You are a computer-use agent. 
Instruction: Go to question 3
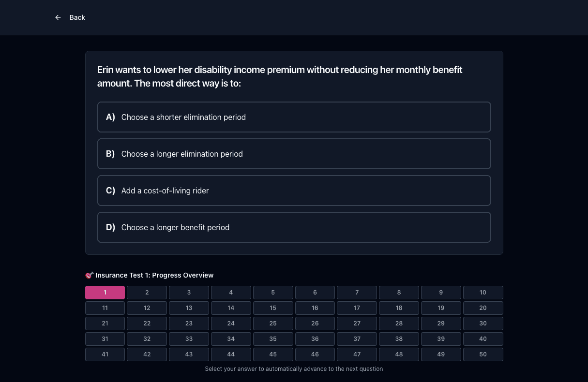tap(189, 293)
